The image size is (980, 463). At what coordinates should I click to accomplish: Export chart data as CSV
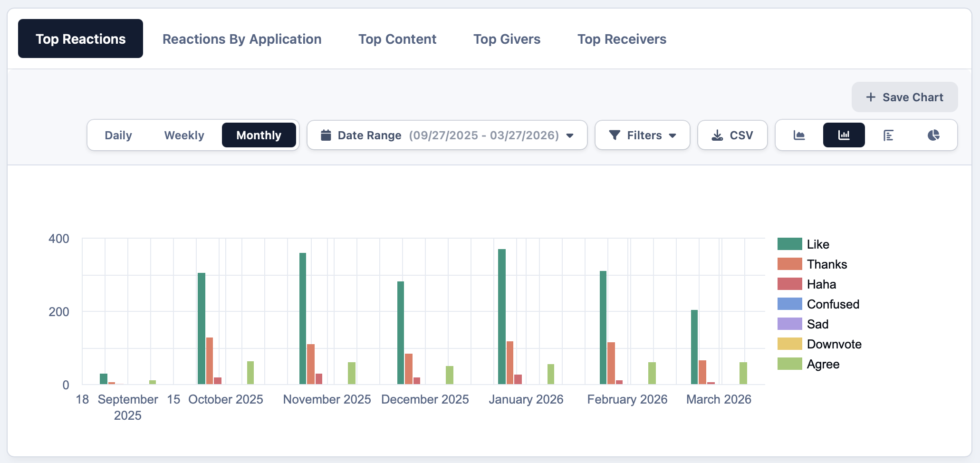coord(732,135)
